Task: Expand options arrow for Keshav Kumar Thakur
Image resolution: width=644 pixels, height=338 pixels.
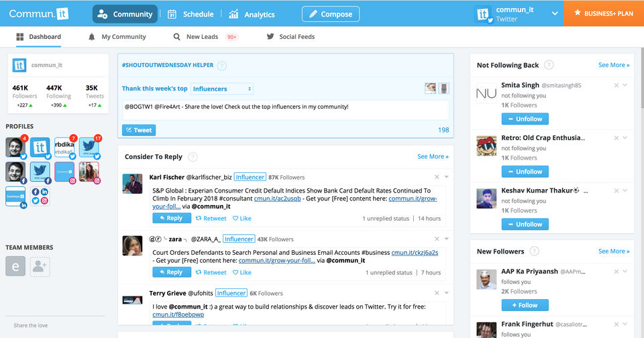Action: pyautogui.click(x=625, y=190)
